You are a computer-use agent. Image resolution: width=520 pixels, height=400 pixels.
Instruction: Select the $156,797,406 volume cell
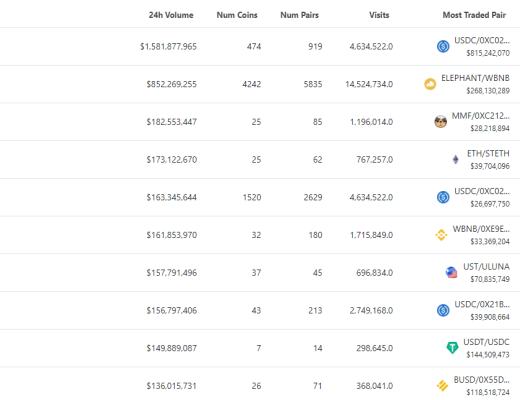[x=172, y=310]
